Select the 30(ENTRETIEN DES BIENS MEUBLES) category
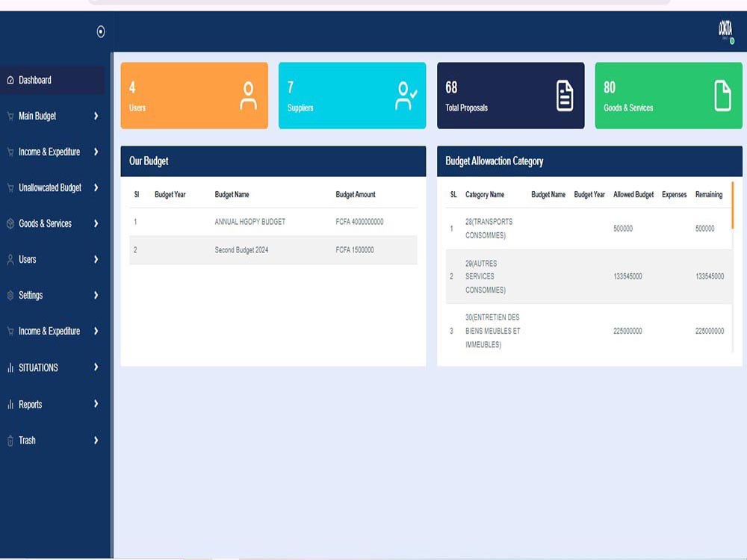 click(x=492, y=331)
